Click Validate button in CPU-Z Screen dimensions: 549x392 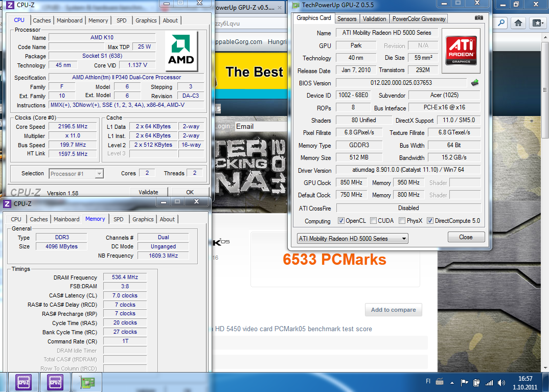(x=148, y=192)
